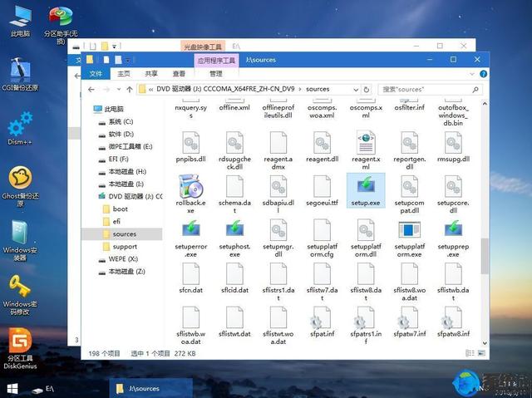The image size is (532, 398).
Task: Select segoeui.ttf file
Action: (322, 190)
